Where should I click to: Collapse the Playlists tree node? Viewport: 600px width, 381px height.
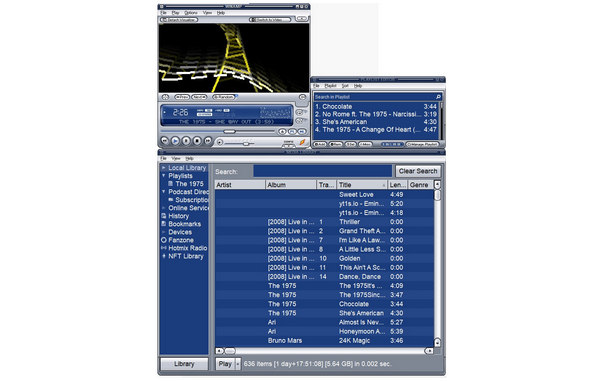coord(163,176)
